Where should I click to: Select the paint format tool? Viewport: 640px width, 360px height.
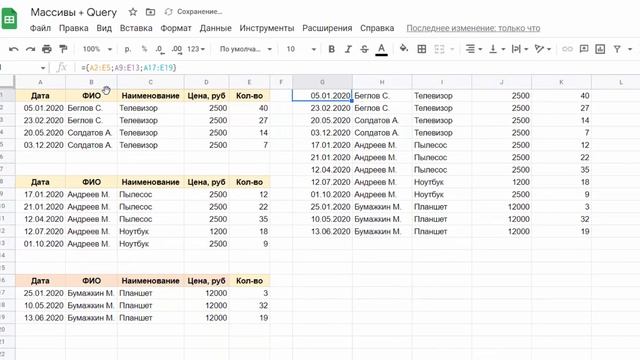tap(63, 49)
